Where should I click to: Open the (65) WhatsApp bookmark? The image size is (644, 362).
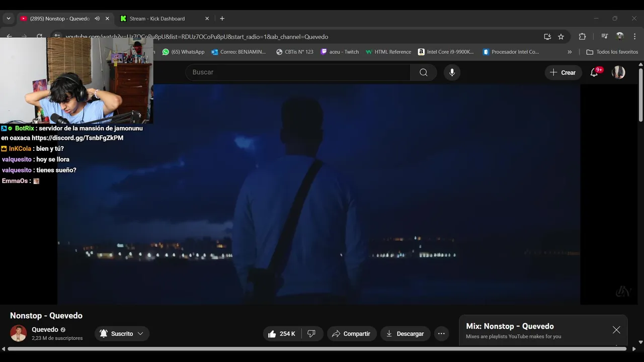click(x=183, y=52)
